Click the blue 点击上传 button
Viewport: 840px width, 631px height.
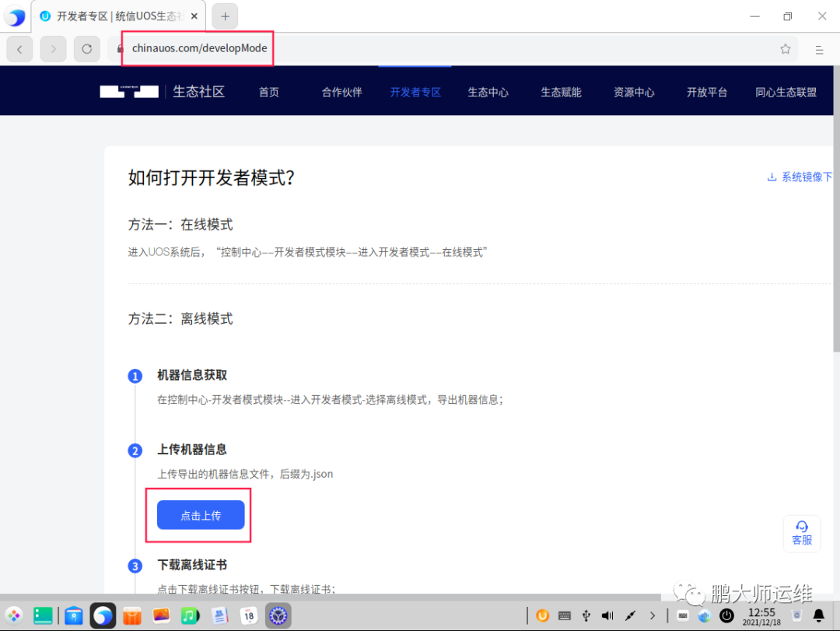click(x=201, y=515)
